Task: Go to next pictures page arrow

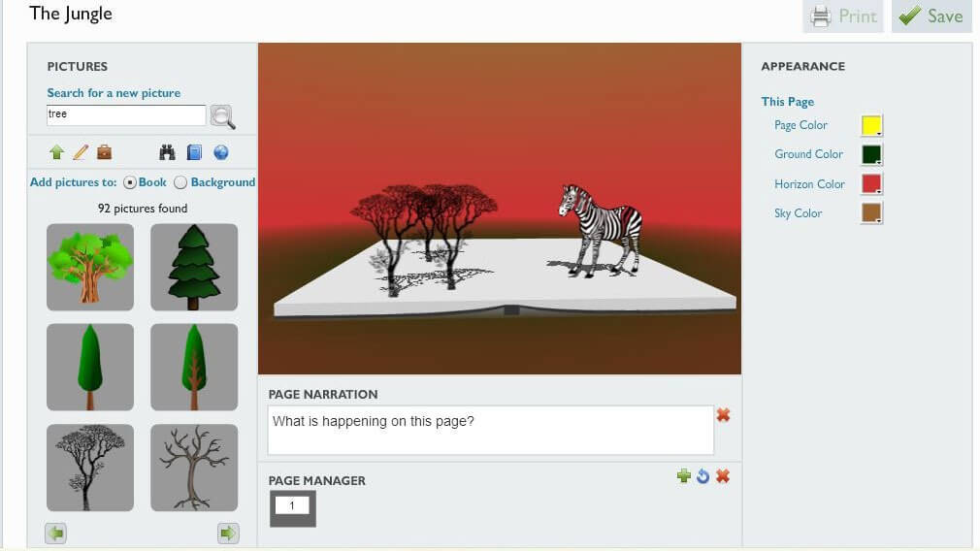Action: [x=228, y=533]
